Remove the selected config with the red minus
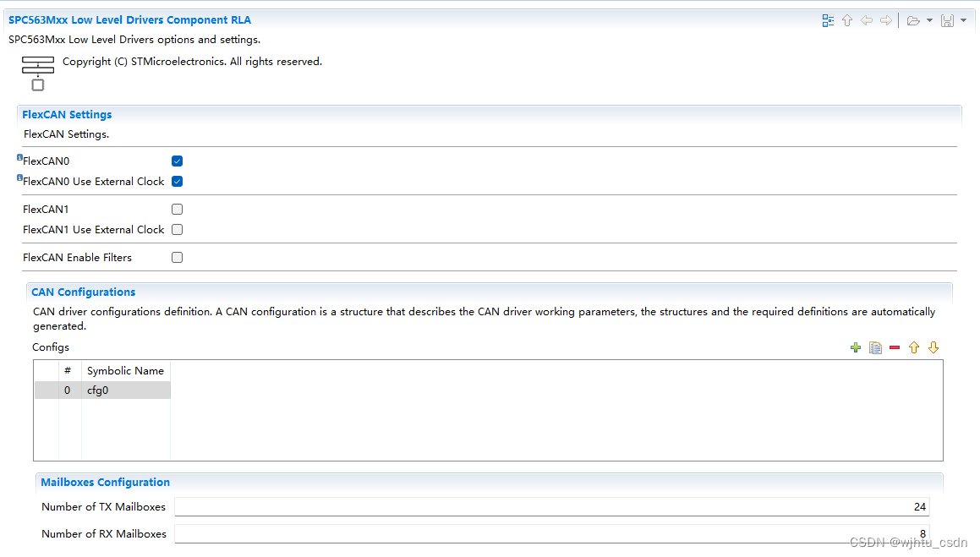980x557 pixels. 895,348
